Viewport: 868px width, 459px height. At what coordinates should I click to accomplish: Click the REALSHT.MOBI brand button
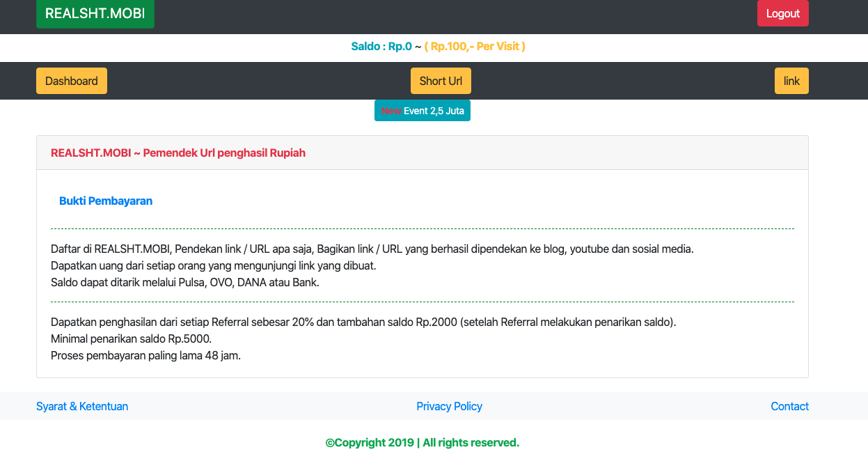point(95,14)
